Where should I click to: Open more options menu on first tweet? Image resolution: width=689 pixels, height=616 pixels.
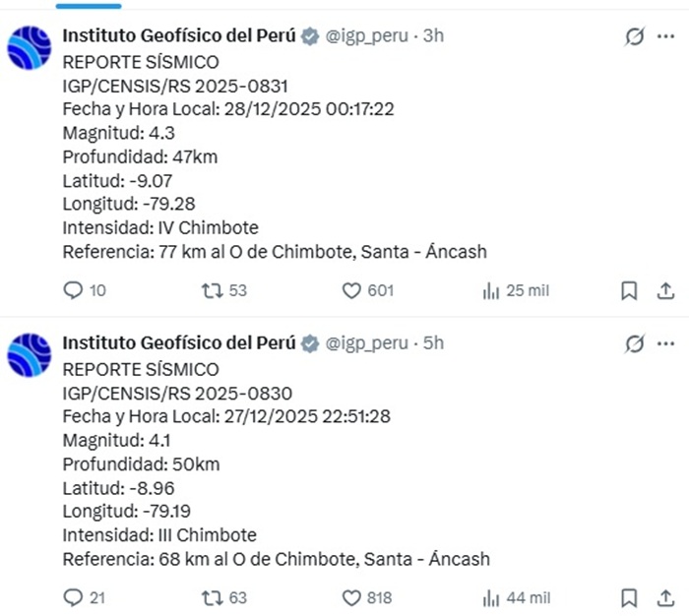click(665, 36)
